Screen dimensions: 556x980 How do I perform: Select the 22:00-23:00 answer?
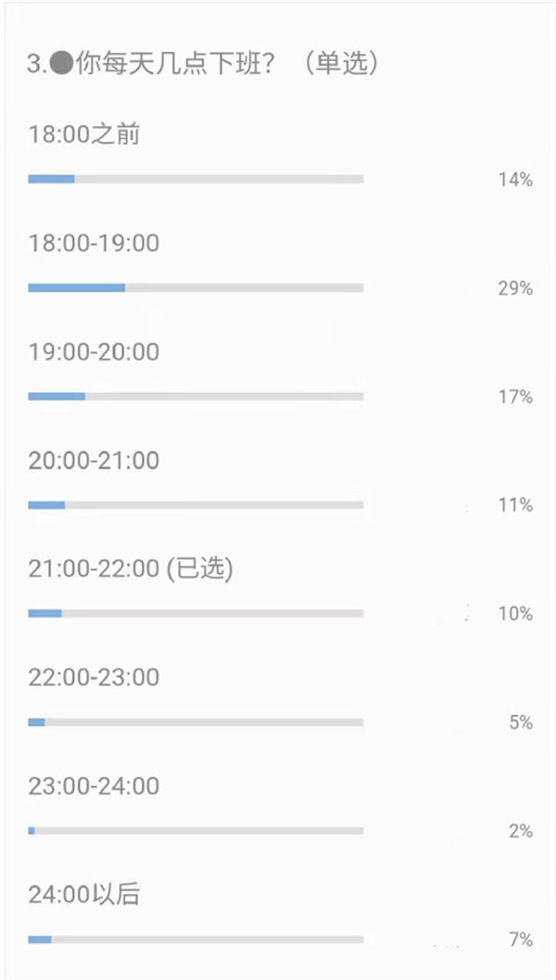[94, 678]
